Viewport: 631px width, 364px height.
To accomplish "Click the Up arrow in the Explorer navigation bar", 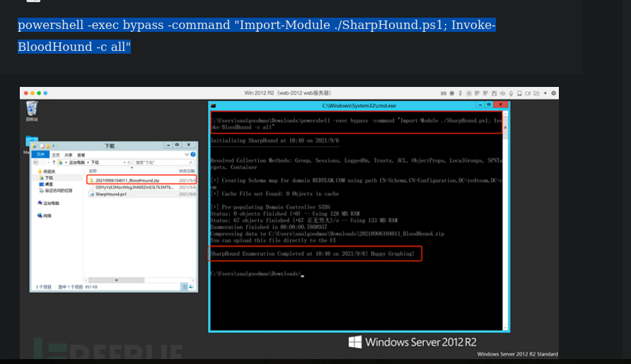I will pos(54,163).
